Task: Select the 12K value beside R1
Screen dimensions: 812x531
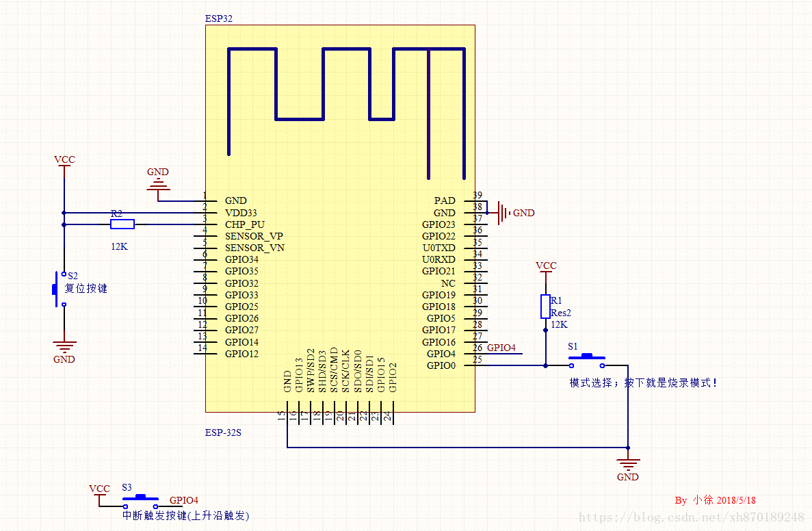Action: pos(559,325)
